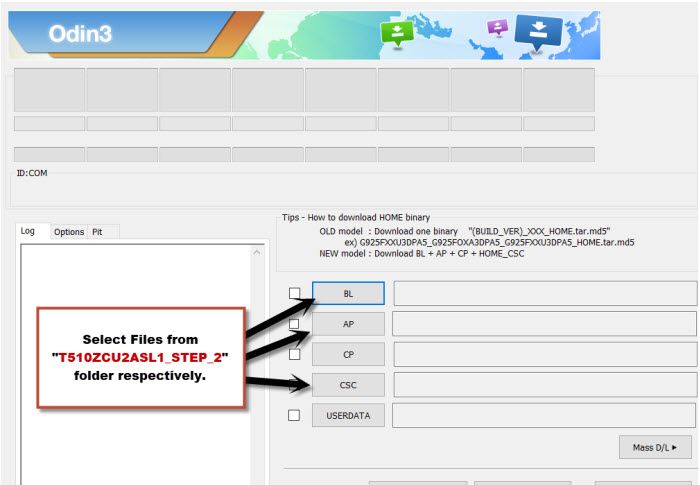Click the 'Tips - How to download HOME binary' heading
The width and height of the screenshot is (700, 485).
coord(356,217)
